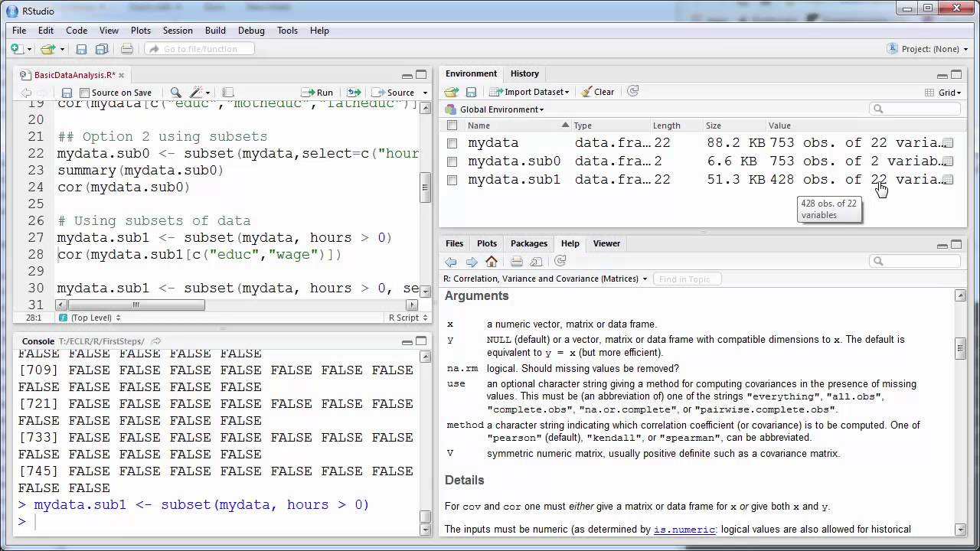Save current document from main toolbar
980x551 pixels.
(81, 49)
